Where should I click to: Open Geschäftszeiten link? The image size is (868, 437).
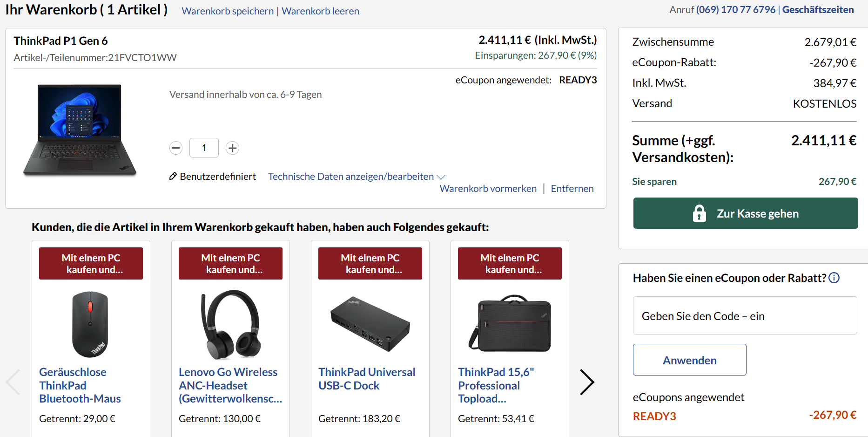coord(818,10)
